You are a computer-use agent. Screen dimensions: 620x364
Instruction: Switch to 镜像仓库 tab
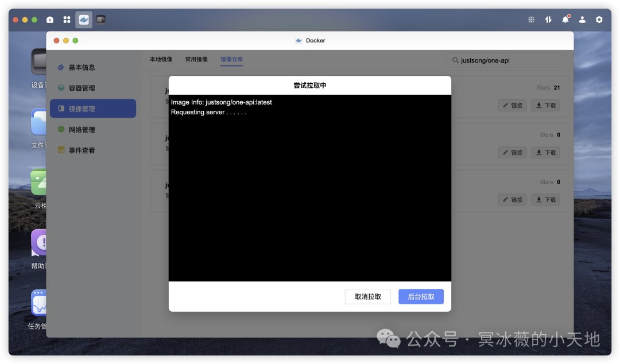232,59
